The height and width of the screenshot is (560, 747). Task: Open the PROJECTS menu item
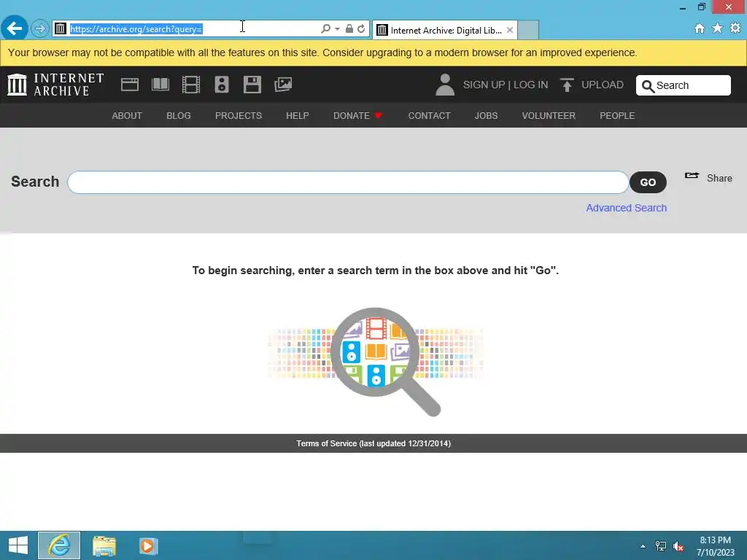pyautogui.click(x=239, y=116)
